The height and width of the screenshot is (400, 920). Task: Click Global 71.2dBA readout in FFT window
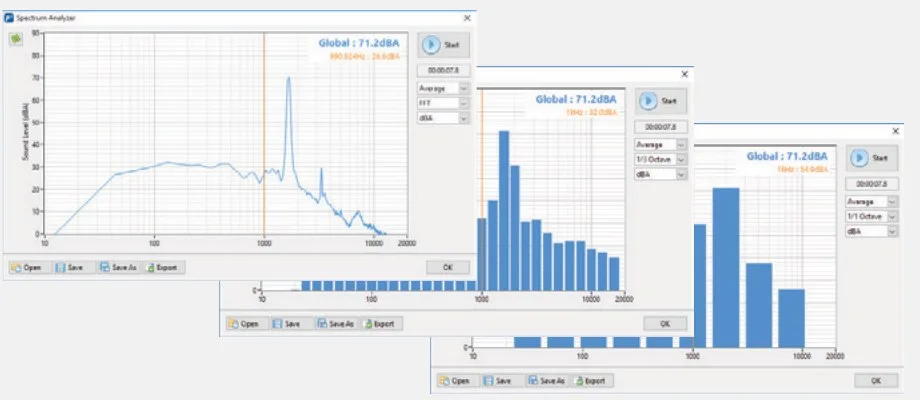pyautogui.click(x=359, y=43)
